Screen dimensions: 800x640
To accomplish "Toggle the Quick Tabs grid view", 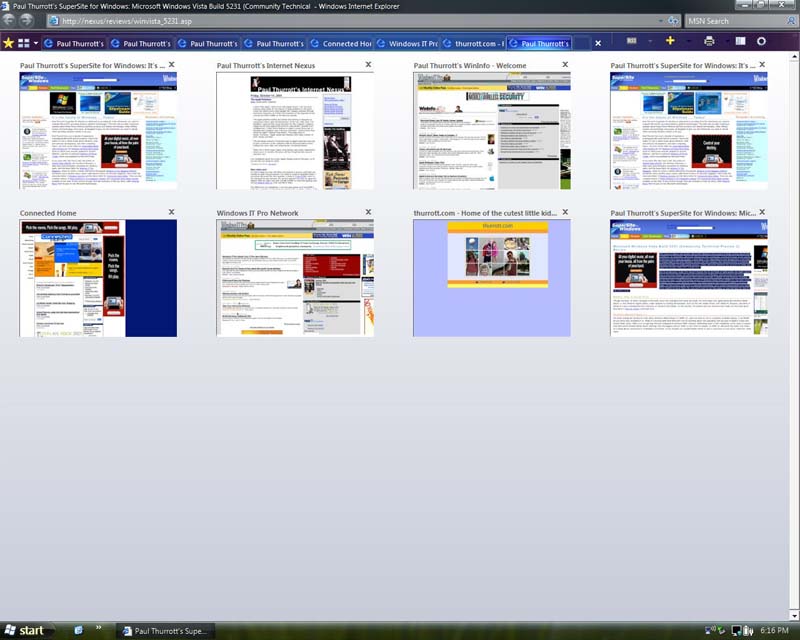I will pos(24,43).
